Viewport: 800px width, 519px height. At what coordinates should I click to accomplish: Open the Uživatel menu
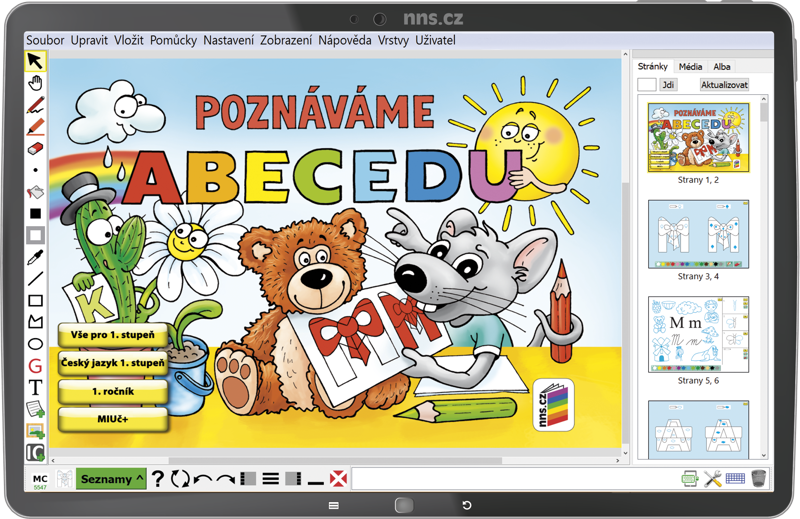tap(435, 40)
